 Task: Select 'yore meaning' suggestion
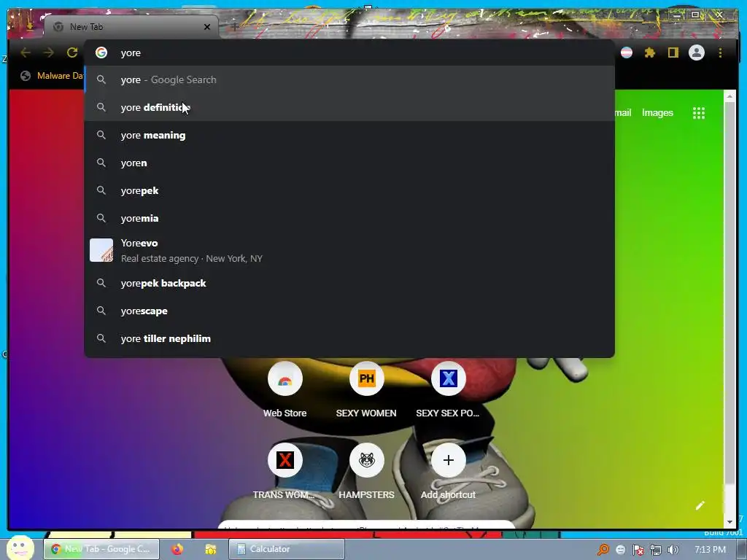(x=349, y=135)
